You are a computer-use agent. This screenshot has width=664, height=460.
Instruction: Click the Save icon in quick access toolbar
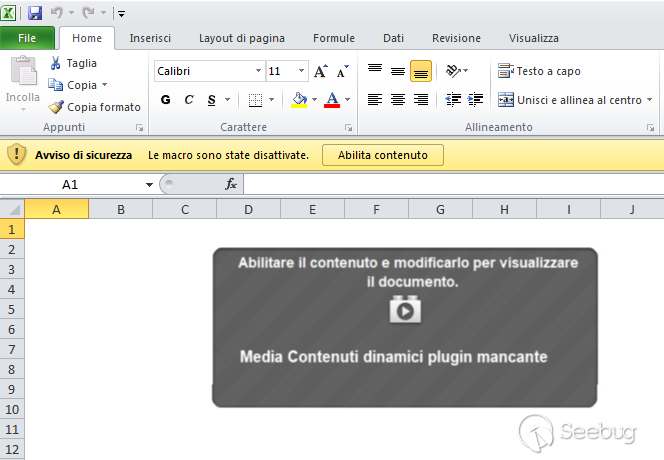(x=35, y=13)
